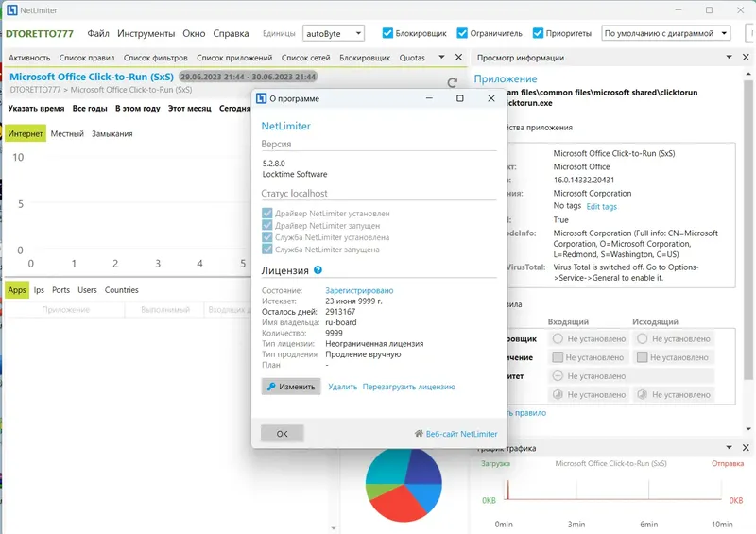The width and height of the screenshot is (756, 534).
Task: Click the Указать время period option
Action: (x=36, y=108)
